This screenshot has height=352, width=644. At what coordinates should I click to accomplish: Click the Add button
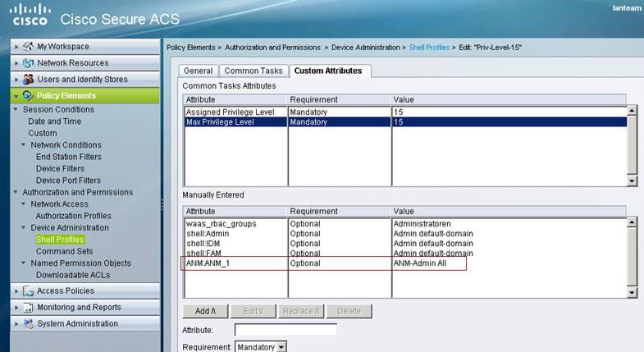point(205,311)
